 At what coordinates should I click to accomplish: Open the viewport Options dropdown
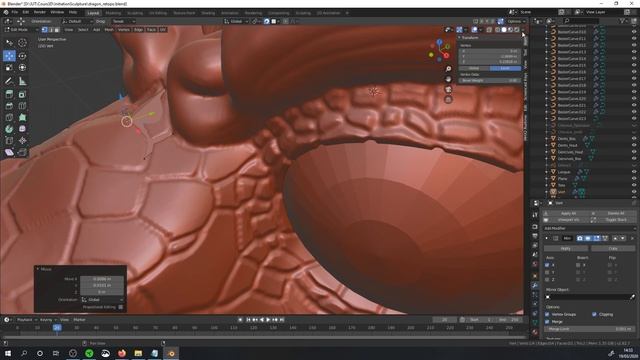(x=516, y=21)
